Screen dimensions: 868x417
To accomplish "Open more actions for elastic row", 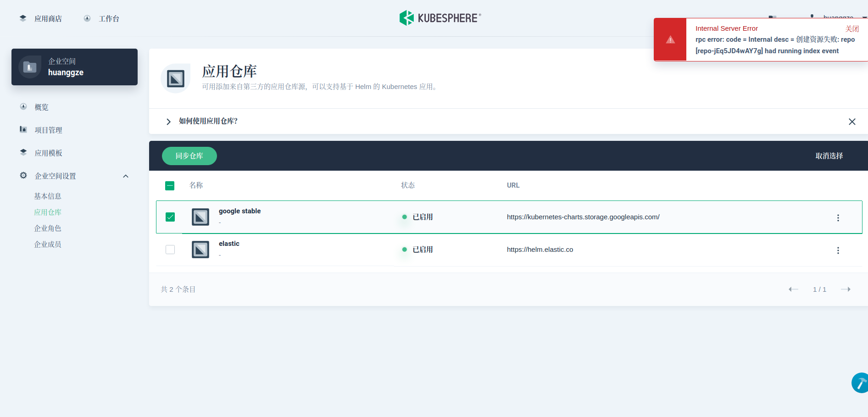I will click(838, 250).
